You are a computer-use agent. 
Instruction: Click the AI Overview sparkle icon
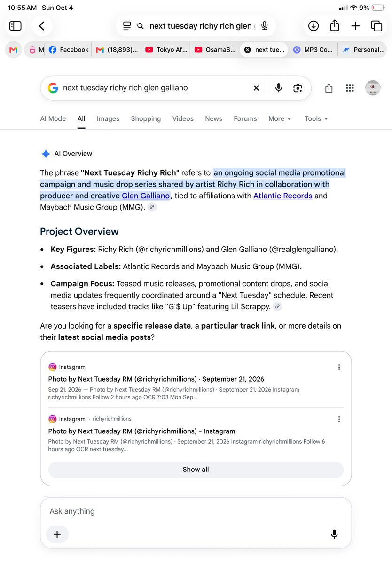46,154
